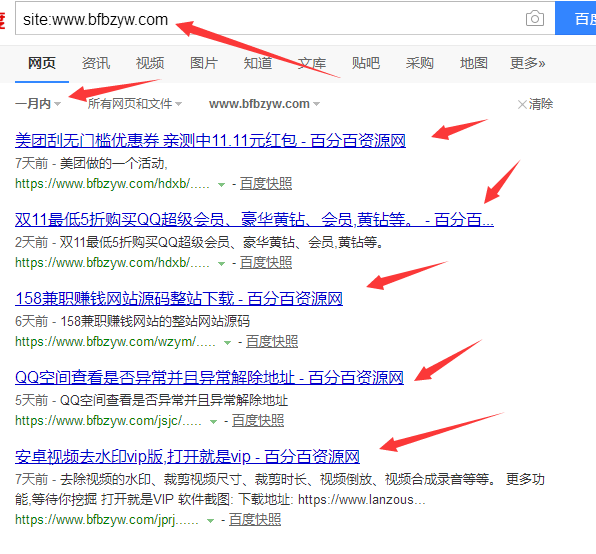Expand the 所有网页和文件 file type dropdown
The width and height of the screenshot is (596, 554).
click(135, 104)
